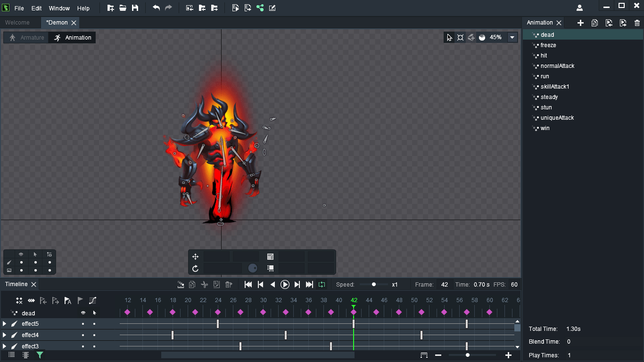Open the curve editor icon in the timeline
Screen dimensions: 644x362
pyautogui.click(x=92, y=300)
